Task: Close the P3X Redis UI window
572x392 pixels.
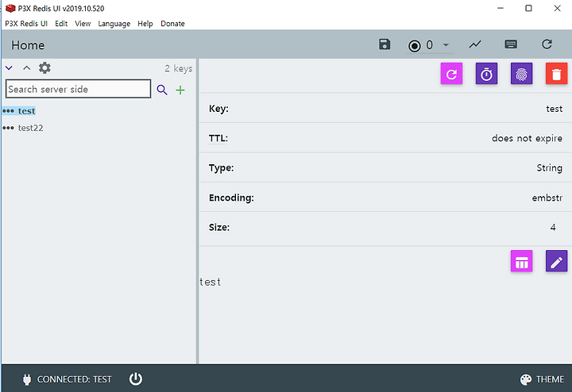Action: pos(557,8)
